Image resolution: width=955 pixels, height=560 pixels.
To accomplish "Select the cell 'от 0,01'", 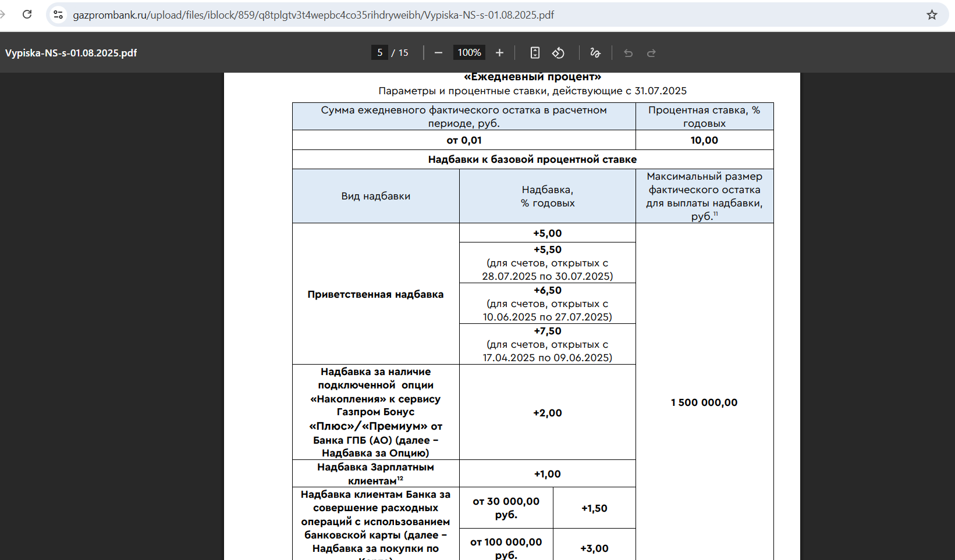I will tap(464, 140).
